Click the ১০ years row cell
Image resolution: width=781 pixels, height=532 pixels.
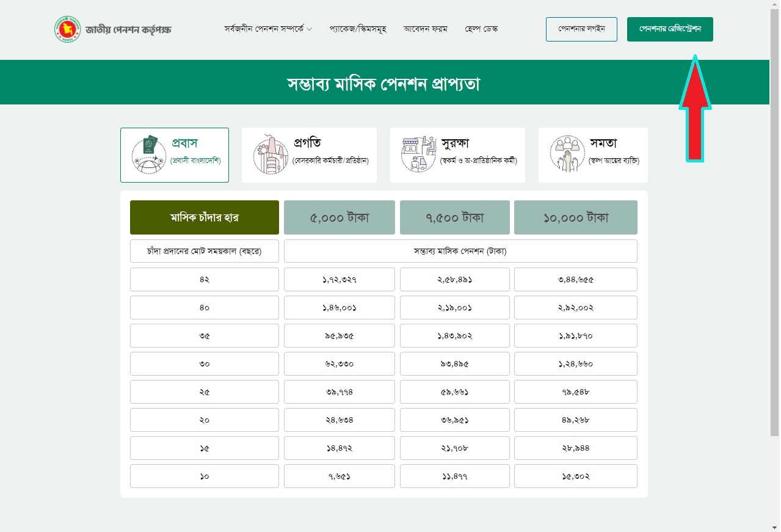[205, 476]
